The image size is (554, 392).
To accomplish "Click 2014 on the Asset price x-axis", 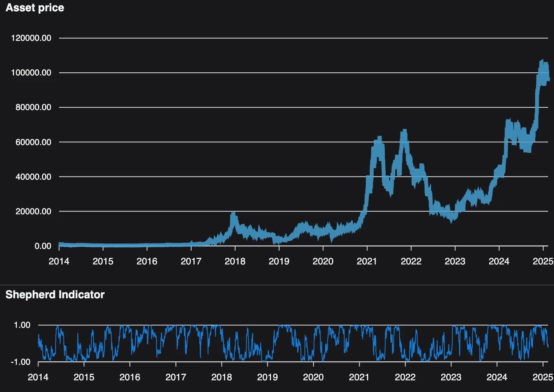I will pos(59,261).
